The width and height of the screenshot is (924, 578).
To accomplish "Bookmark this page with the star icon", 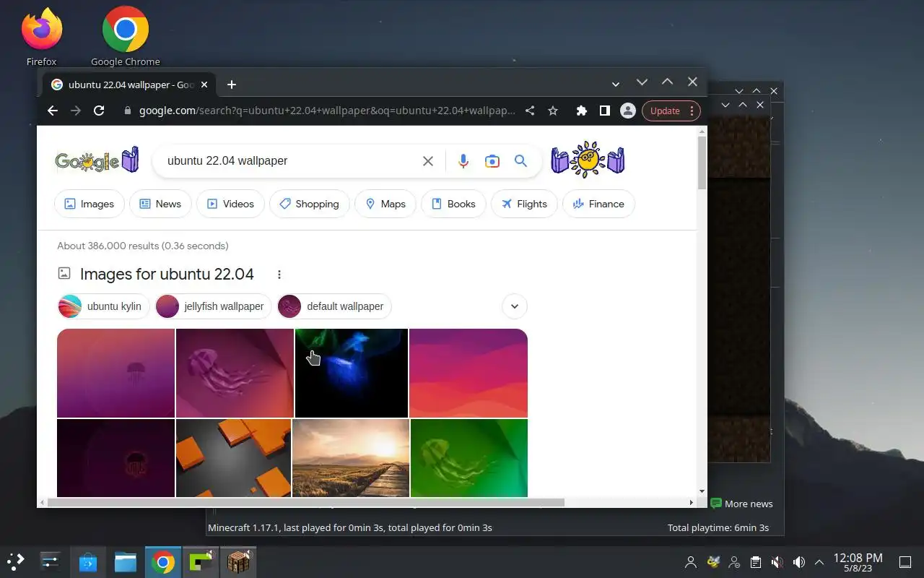I will click(553, 111).
